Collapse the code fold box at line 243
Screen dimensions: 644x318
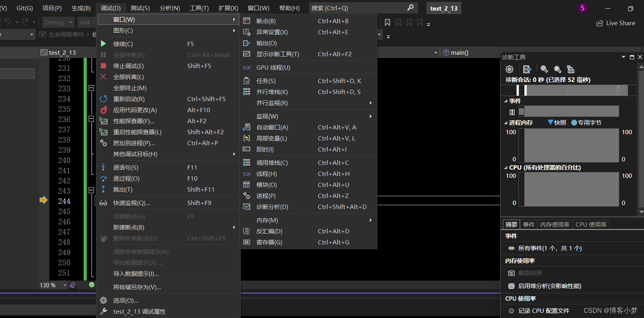coord(91,190)
